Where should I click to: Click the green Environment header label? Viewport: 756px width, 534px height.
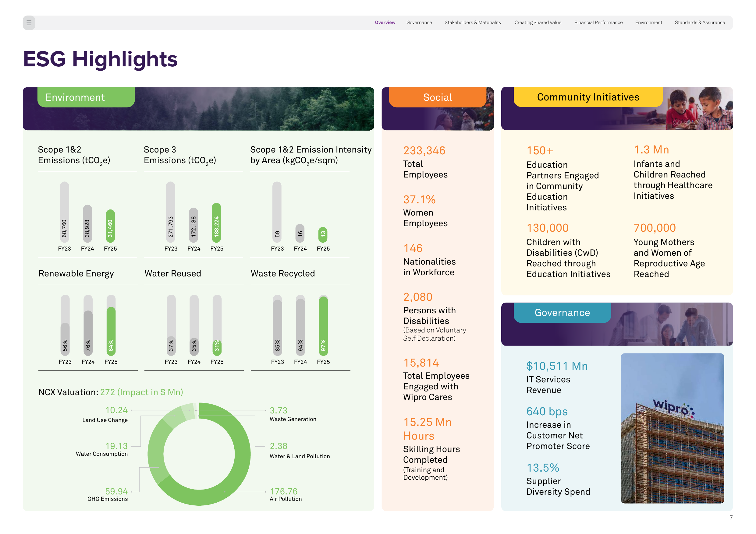point(86,97)
